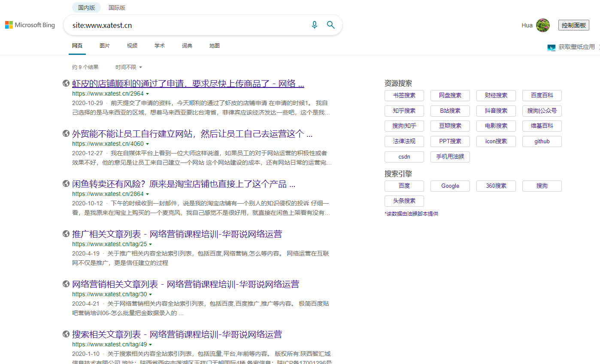Viewport: 600px width, 364px height.
Task: Click 维基百科 resource button
Action: pyautogui.click(x=542, y=126)
